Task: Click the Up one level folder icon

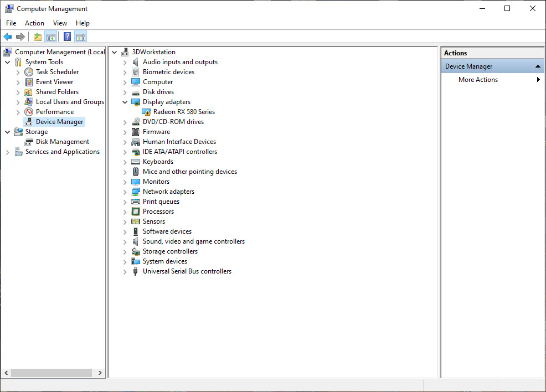Action: pyautogui.click(x=38, y=37)
